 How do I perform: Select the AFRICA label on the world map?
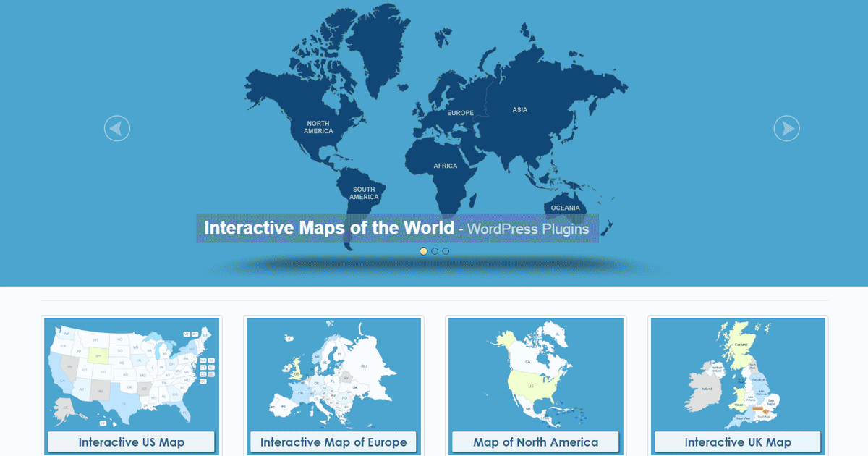[x=446, y=166]
